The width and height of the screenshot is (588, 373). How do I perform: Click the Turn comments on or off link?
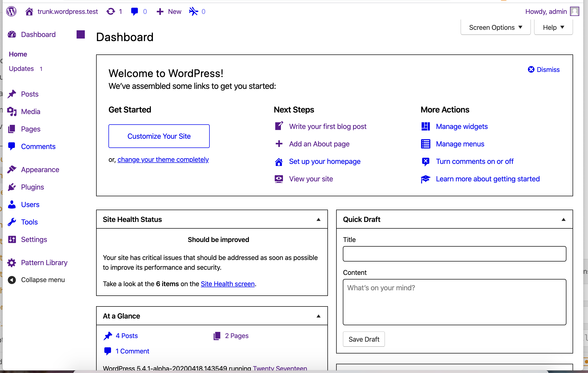click(x=475, y=161)
